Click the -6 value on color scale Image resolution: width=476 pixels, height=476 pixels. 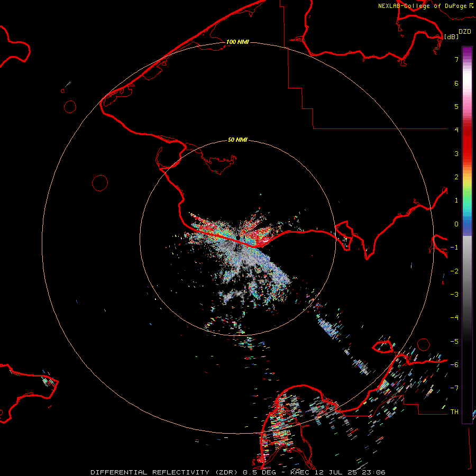[x=454, y=365]
